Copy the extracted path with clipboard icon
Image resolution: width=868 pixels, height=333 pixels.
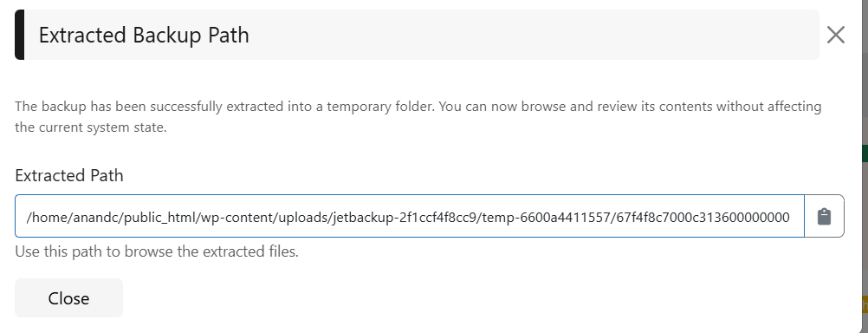point(825,216)
